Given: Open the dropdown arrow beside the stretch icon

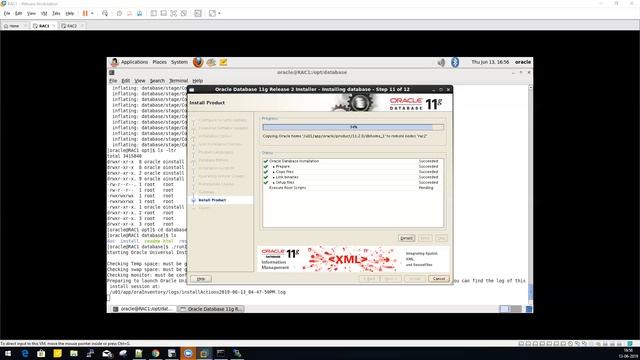Looking at the screenshot, I should (220, 13).
